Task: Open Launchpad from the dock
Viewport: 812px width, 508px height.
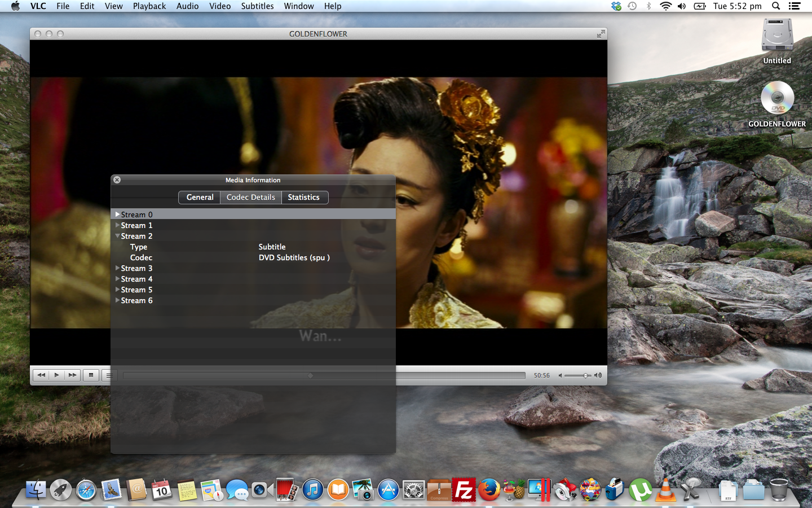Action: click(60, 490)
